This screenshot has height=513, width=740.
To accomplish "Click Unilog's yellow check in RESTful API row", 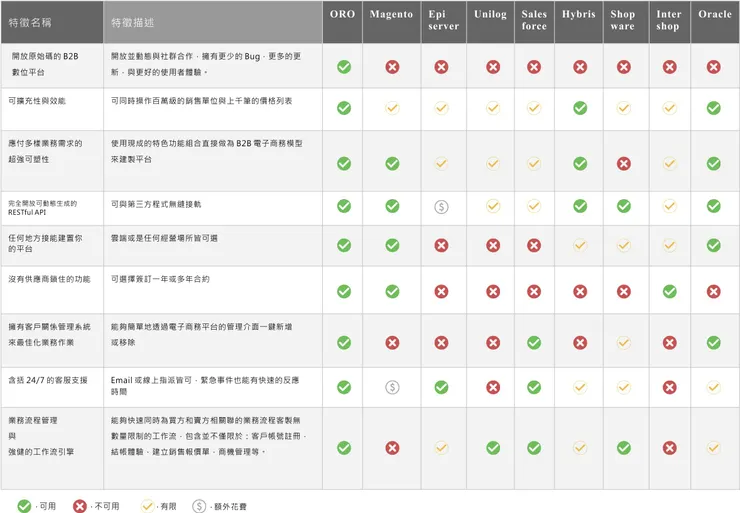I will coord(493,206).
